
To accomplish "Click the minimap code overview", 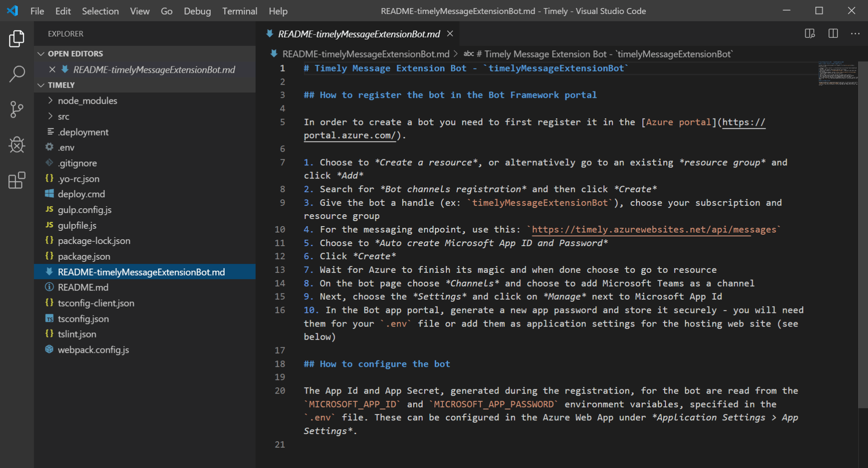I will (x=837, y=74).
